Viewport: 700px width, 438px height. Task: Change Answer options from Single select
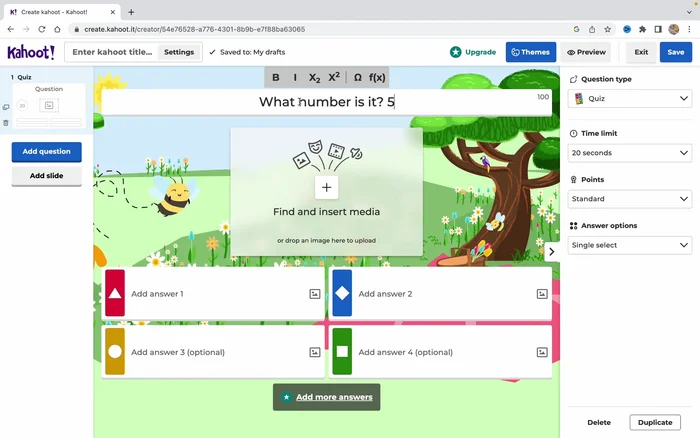[x=630, y=245]
